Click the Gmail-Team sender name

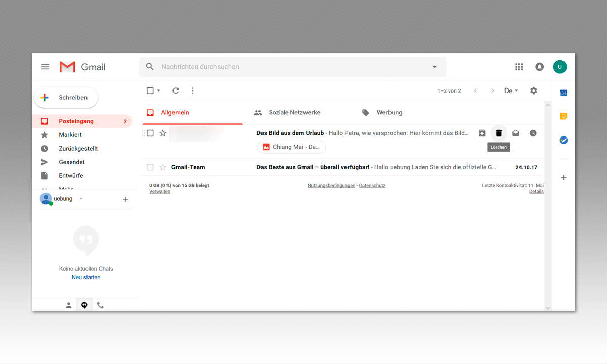(188, 167)
